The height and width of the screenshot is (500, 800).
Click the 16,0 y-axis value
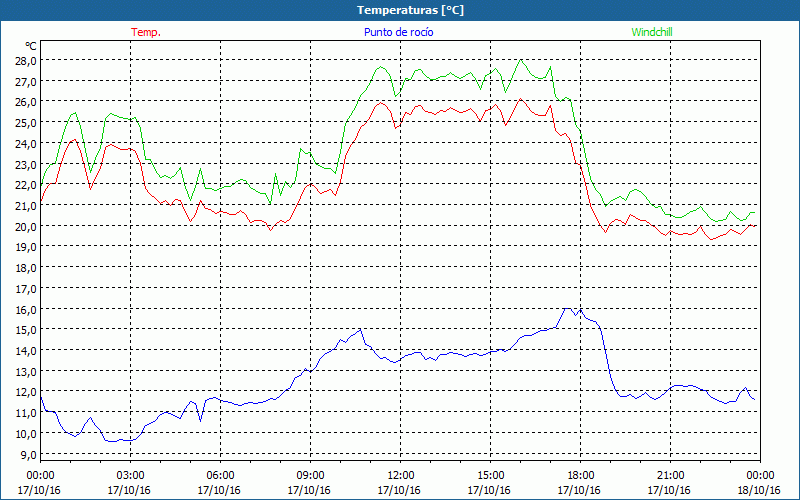click(x=26, y=310)
